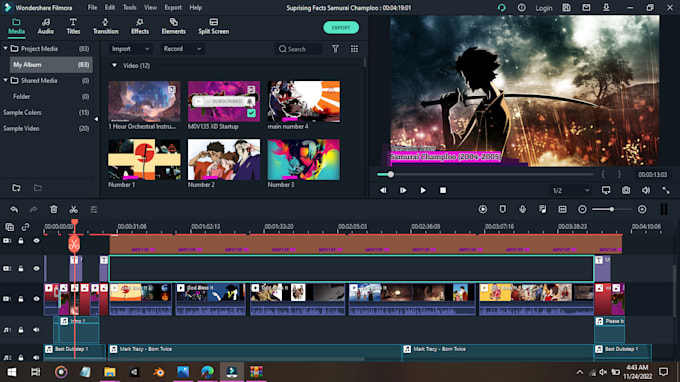This screenshot has width=680, height=382.
Task: Add a marker with shield icon
Action: point(503,209)
